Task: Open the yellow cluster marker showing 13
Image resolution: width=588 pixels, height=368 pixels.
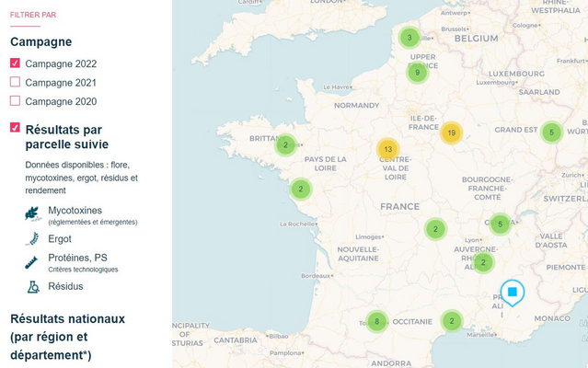Action: point(387,149)
